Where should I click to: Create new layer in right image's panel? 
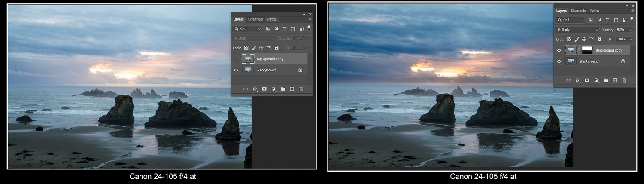[x=615, y=80]
